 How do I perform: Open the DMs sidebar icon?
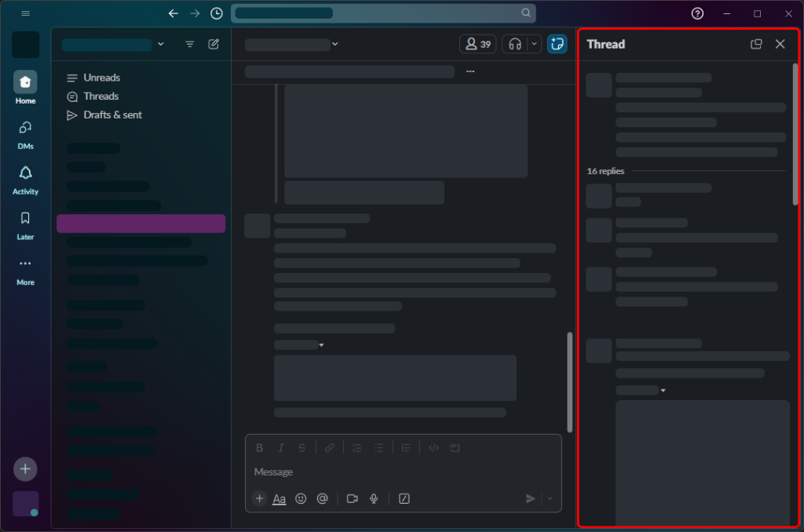tap(24, 133)
